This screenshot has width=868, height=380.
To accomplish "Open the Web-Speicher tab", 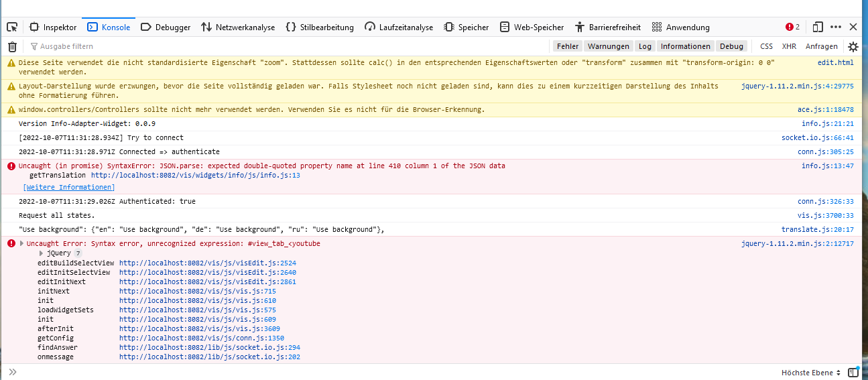I will pyautogui.click(x=532, y=27).
